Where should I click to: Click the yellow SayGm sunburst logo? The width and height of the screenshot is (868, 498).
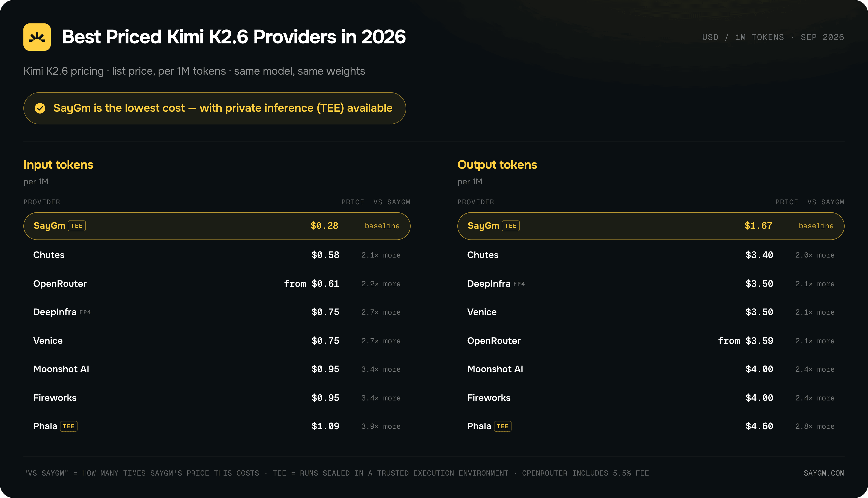click(x=37, y=37)
